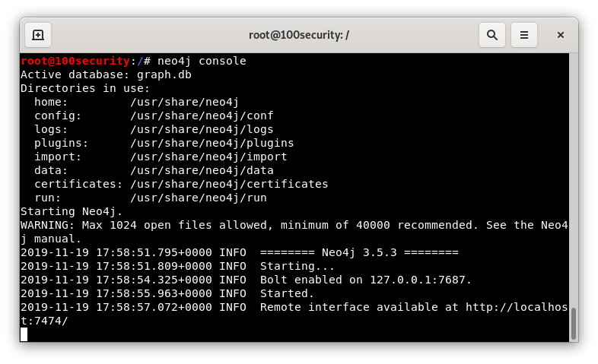Click the root@100security prompt text

tap(75, 61)
